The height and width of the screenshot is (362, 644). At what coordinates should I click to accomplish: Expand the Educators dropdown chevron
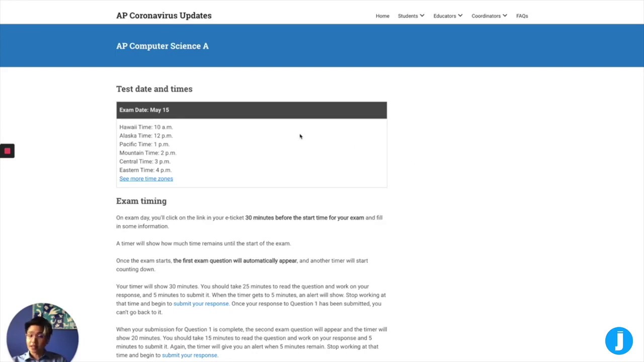[x=460, y=16]
